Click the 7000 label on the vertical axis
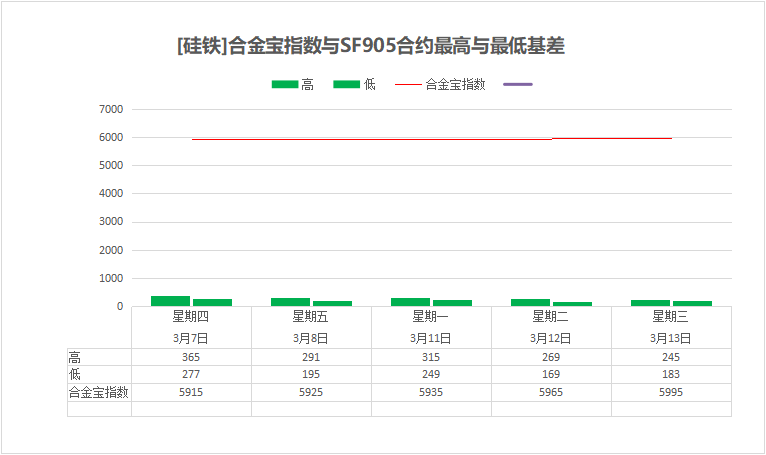 110,109
